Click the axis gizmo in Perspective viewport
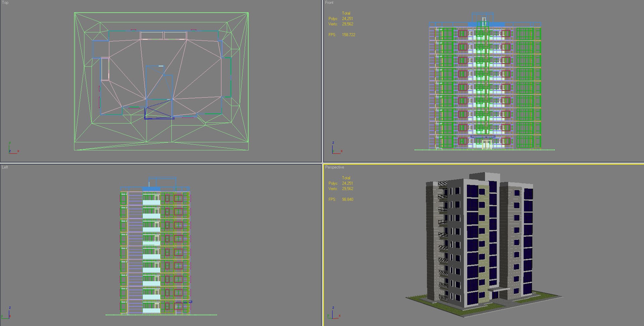The image size is (644, 326). [x=334, y=313]
